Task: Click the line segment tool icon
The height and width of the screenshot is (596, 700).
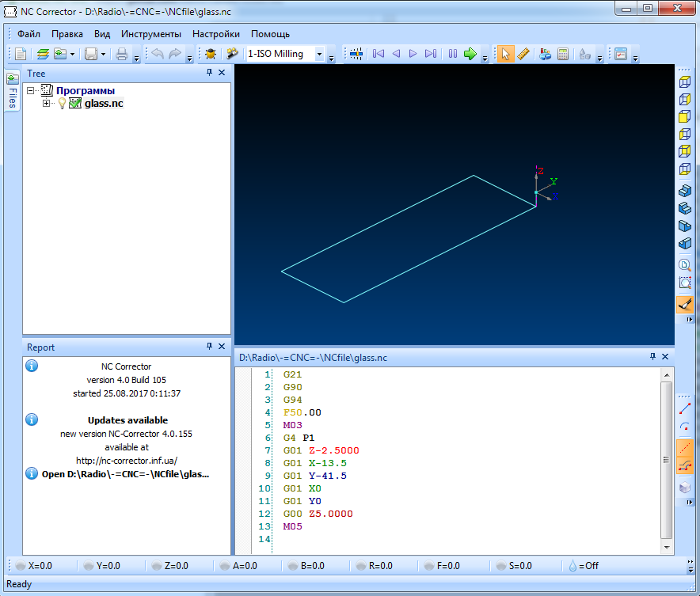Action: point(684,409)
